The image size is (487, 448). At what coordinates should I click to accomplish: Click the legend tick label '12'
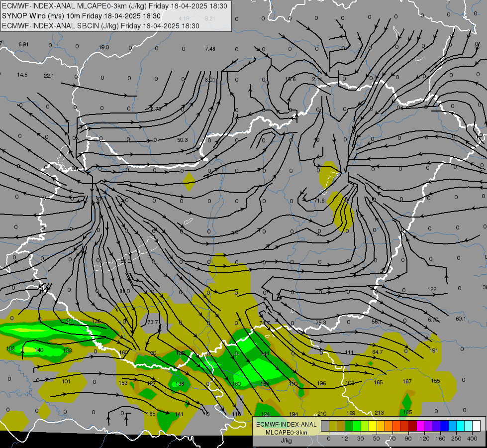pyautogui.click(x=344, y=439)
